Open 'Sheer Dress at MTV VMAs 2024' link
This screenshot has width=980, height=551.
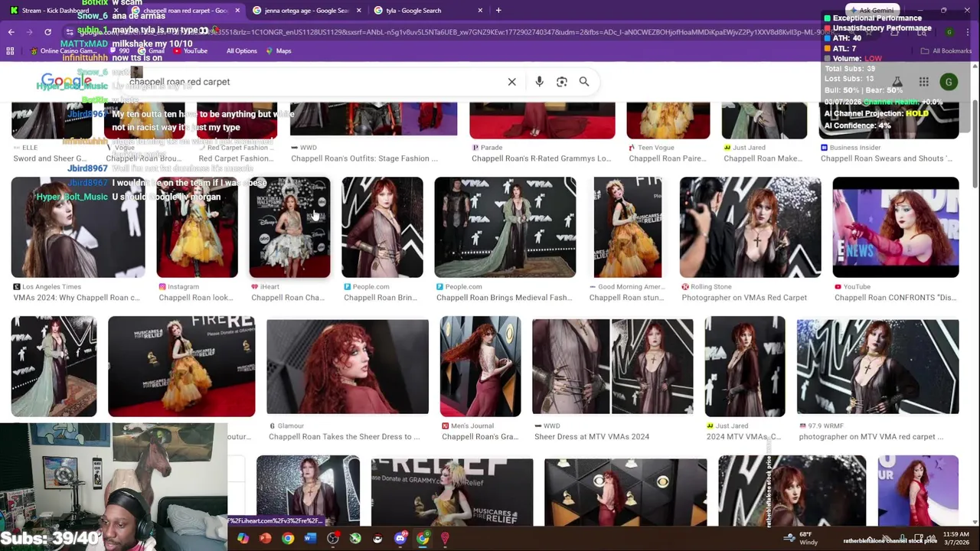click(592, 437)
